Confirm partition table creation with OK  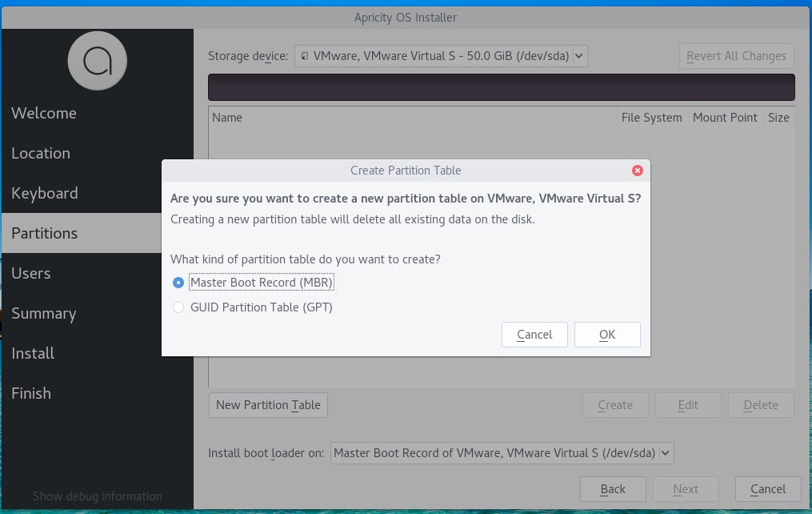point(607,335)
